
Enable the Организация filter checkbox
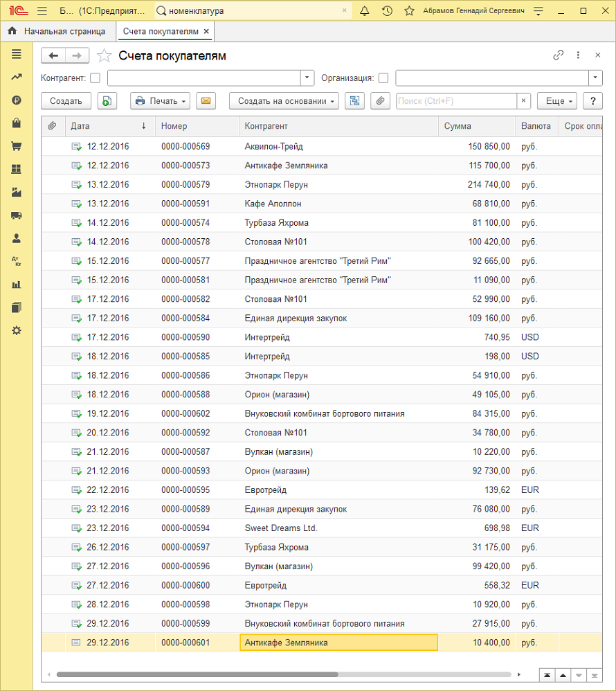click(x=383, y=78)
